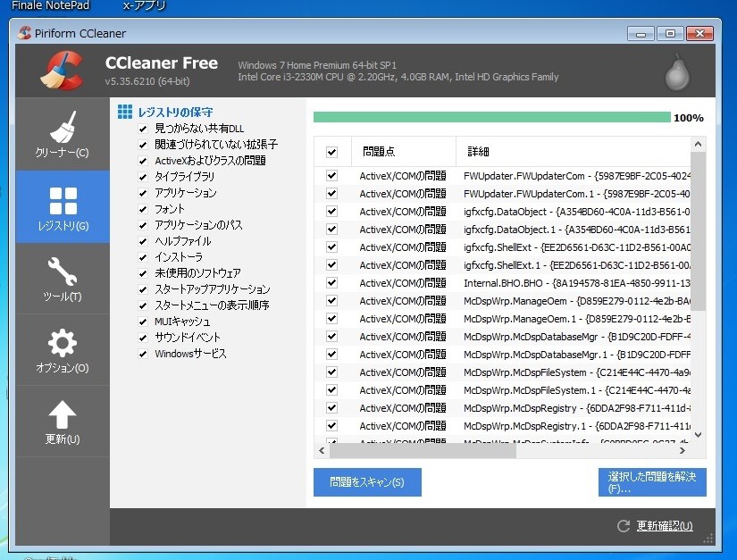Toggle スタートメニューの表示順序 checkbox
The image size is (737, 560).
[x=143, y=305]
